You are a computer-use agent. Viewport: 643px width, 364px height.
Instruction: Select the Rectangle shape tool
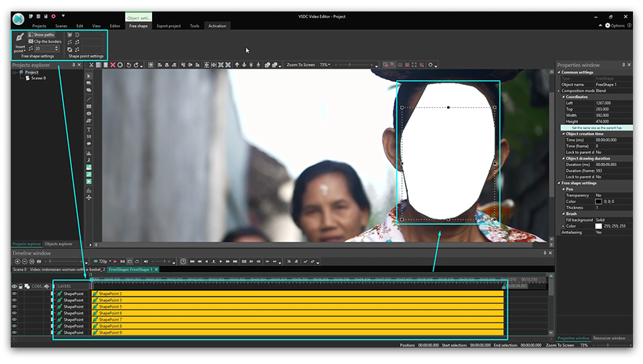tap(89, 106)
